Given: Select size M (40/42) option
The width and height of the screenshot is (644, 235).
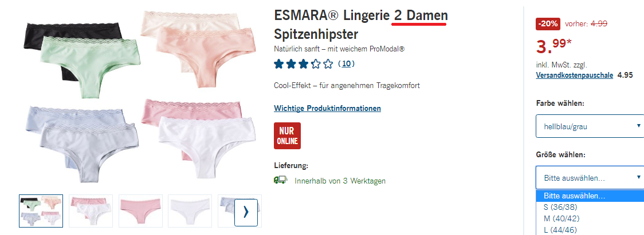Looking at the screenshot, I should (590, 218).
